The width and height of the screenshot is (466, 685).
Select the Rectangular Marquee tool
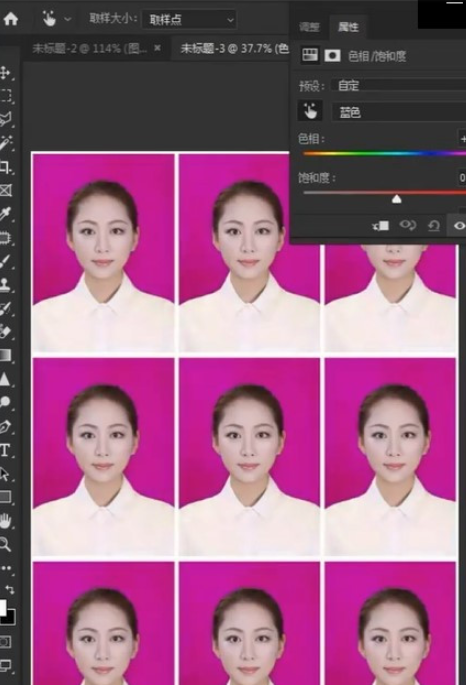(x=5, y=96)
